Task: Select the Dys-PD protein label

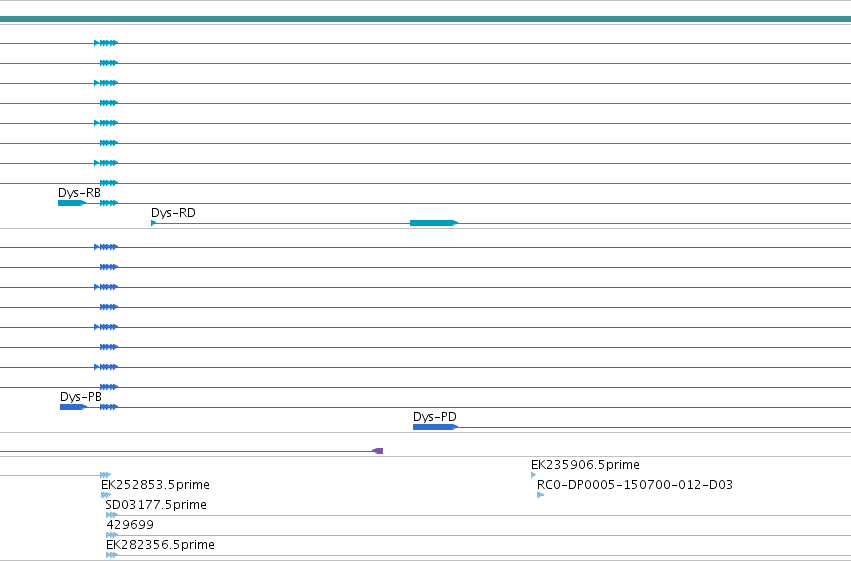Action: (x=435, y=417)
